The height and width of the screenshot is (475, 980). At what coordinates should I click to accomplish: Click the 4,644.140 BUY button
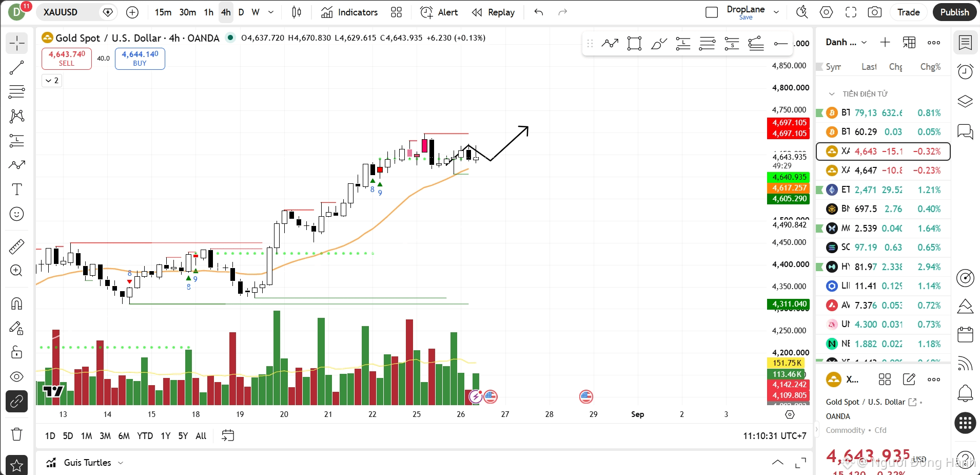click(x=140, y=59)
